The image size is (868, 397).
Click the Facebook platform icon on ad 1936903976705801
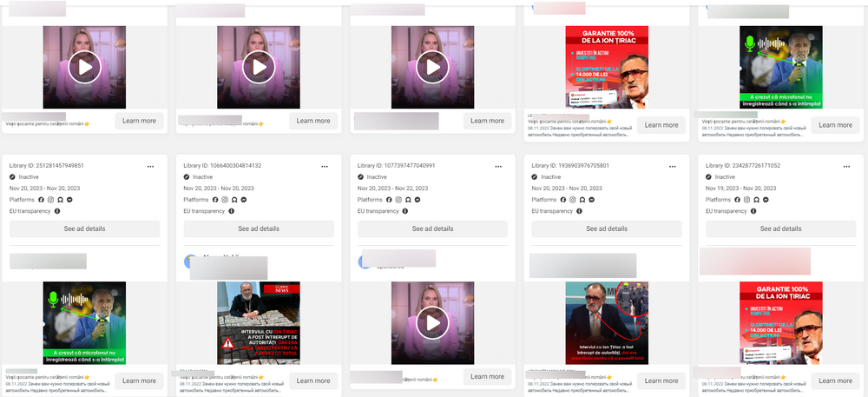(x=563, y=200)
